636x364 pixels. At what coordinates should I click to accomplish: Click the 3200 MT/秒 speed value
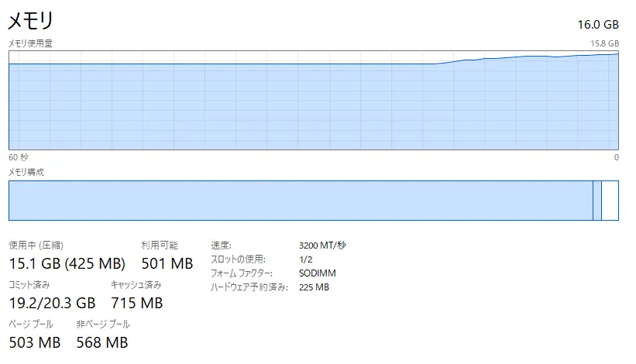click(x=322, y=245)
